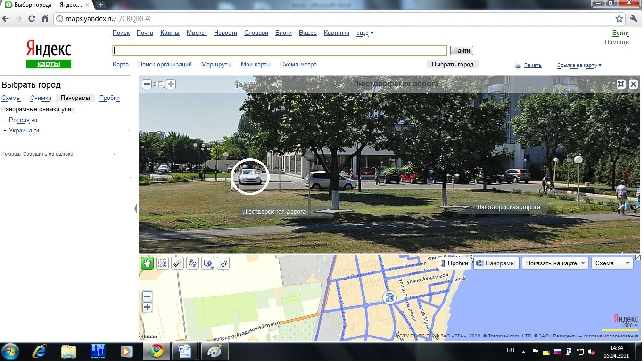Screen dimensions: 644x362
Task: Bookmark this page with the star icon
Action: (619, 19)
